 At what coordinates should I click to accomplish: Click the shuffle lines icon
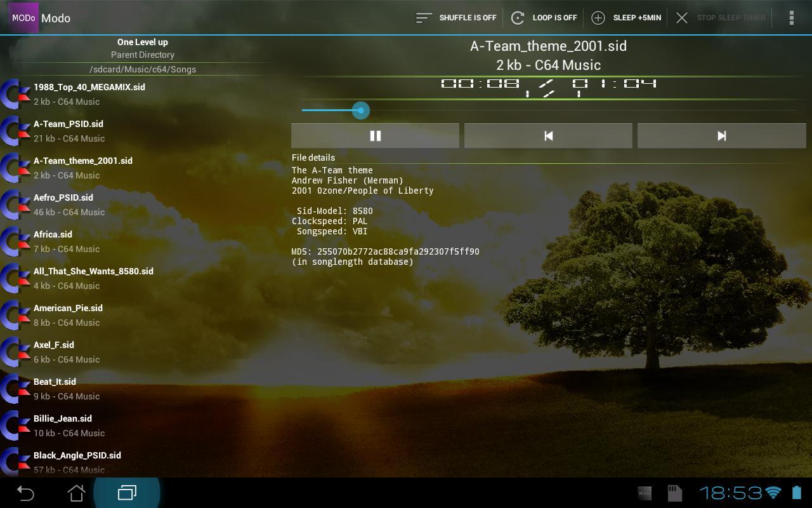point(424,18)
